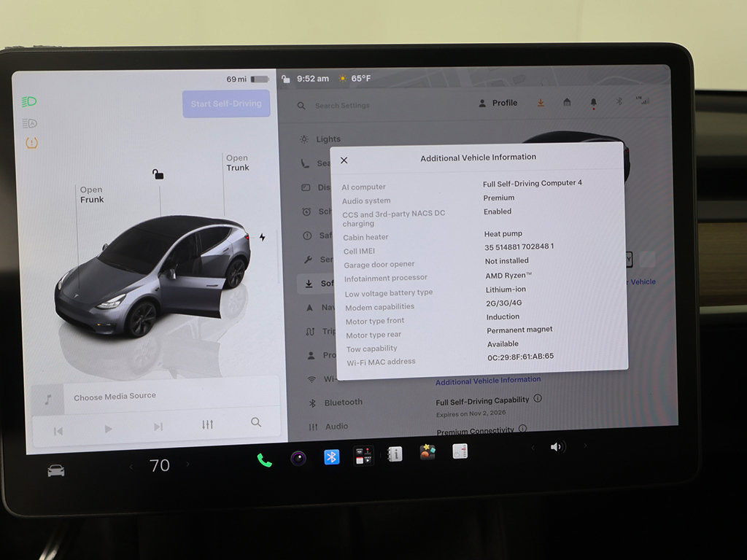The width and height of the screenshot is (747, 560).
Task: Skip to previous track
Action: [x=58, y=431]
